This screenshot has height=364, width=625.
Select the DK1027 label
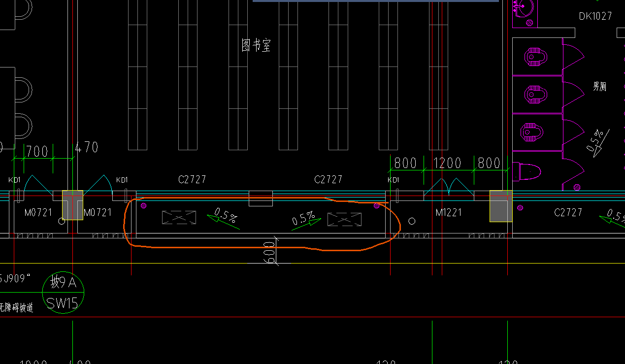(595, 16)
